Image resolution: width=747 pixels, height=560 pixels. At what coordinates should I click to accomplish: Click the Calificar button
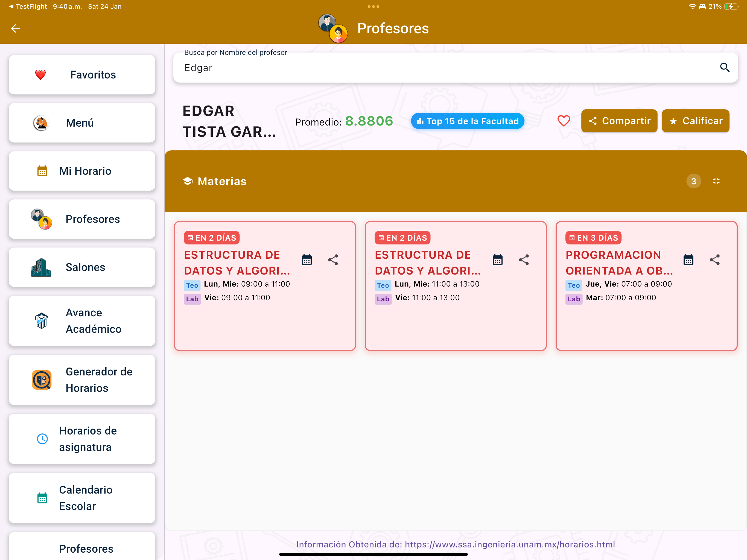point(695,121)
